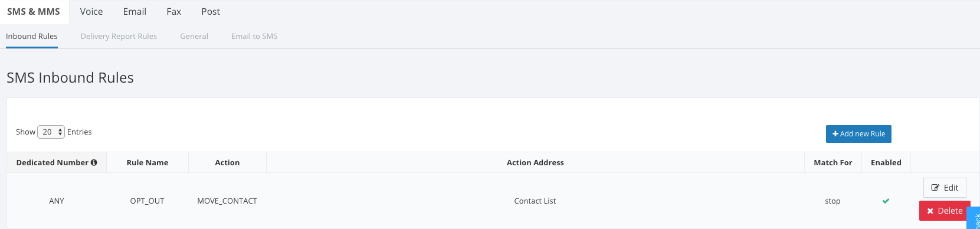Sort by Match For column header
Viewport: 980px width, 229px height.
click(833, 163)
